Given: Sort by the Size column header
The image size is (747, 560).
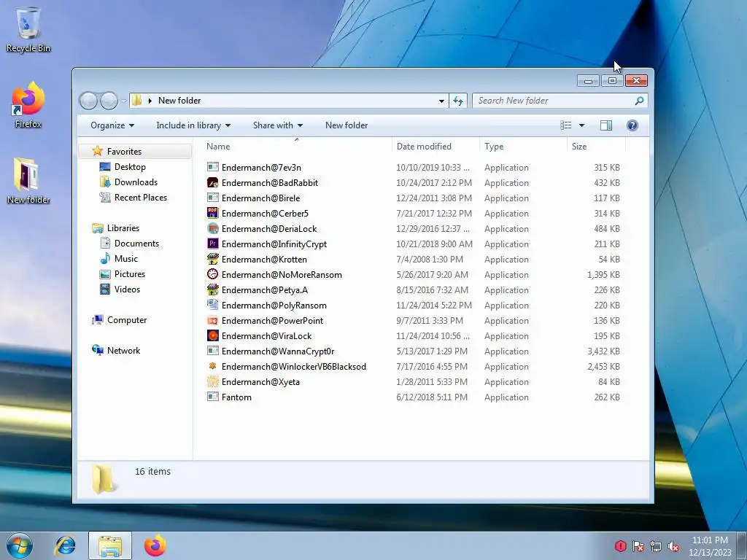Looking at the screenshot, I should pyautogui.click(x=597, y=146).
